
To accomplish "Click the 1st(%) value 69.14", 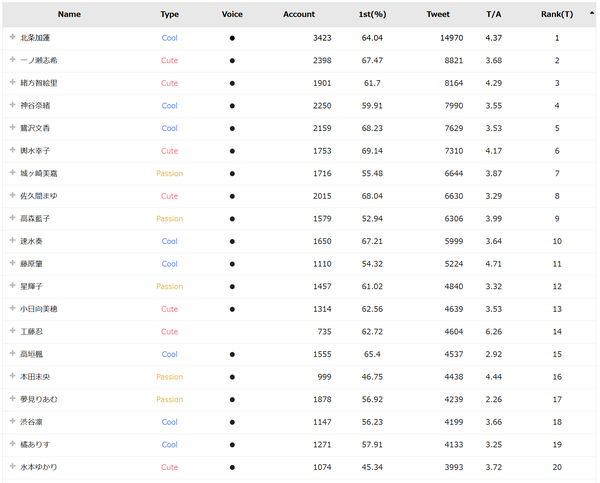I will tap(372, 151).
